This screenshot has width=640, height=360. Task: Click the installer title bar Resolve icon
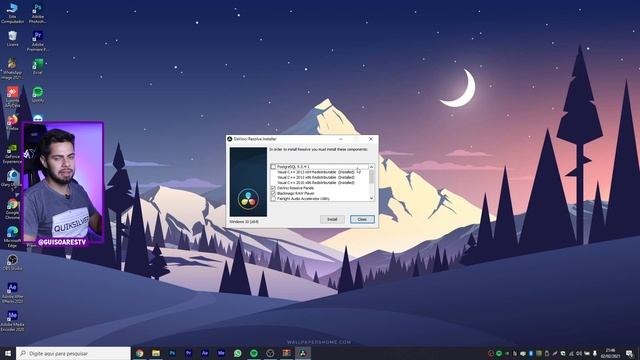(x=230, y=139)
